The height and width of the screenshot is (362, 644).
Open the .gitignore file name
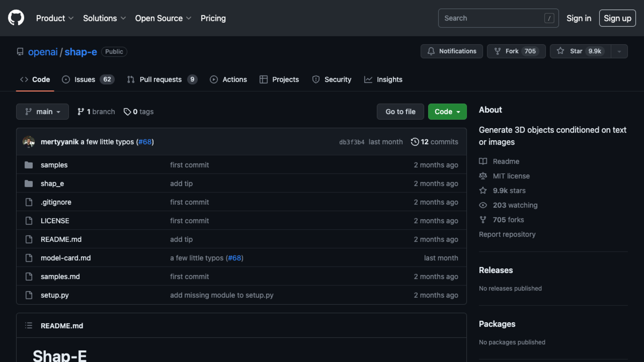tap(56, 202)
